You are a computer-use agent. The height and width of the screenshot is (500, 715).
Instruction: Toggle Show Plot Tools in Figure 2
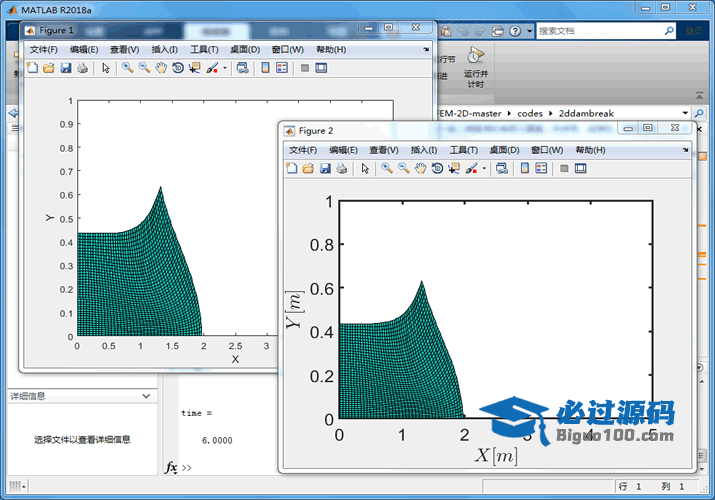[580, 168]
